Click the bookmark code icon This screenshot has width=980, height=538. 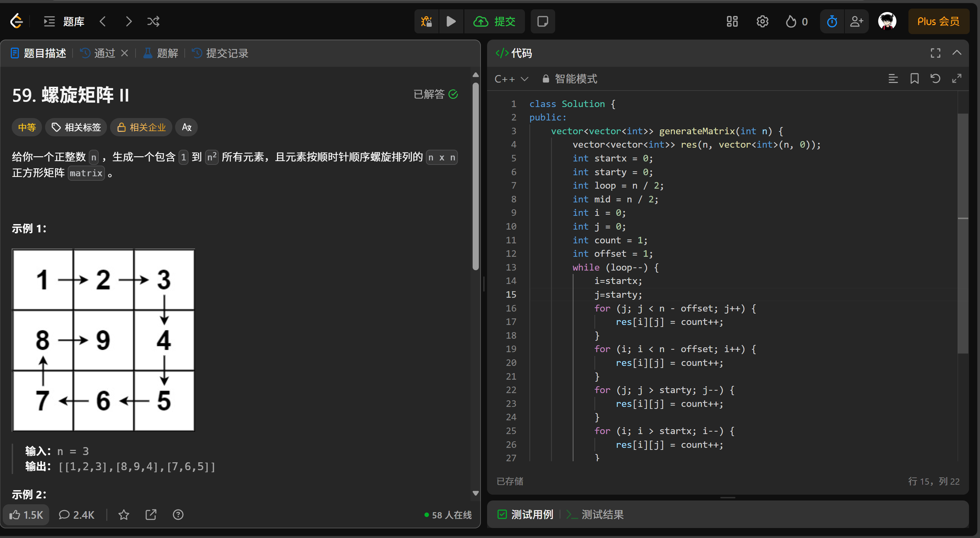(x=914, y=79)
